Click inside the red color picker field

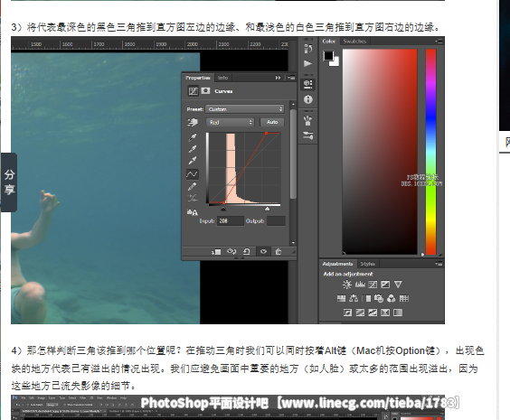coord(380,152)
